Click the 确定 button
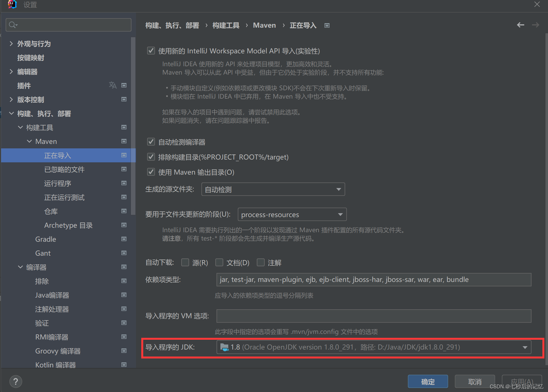The image size is (548, 392). [x=428, y=382]
